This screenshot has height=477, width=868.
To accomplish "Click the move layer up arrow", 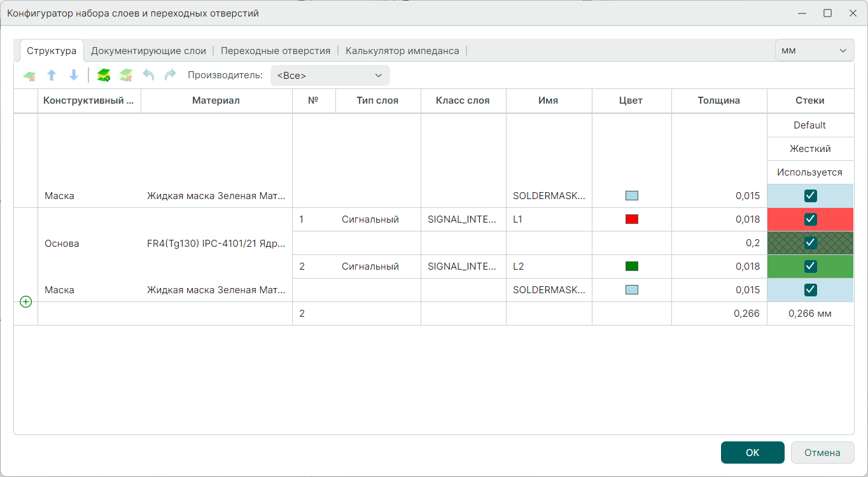I will click(52, 76).
